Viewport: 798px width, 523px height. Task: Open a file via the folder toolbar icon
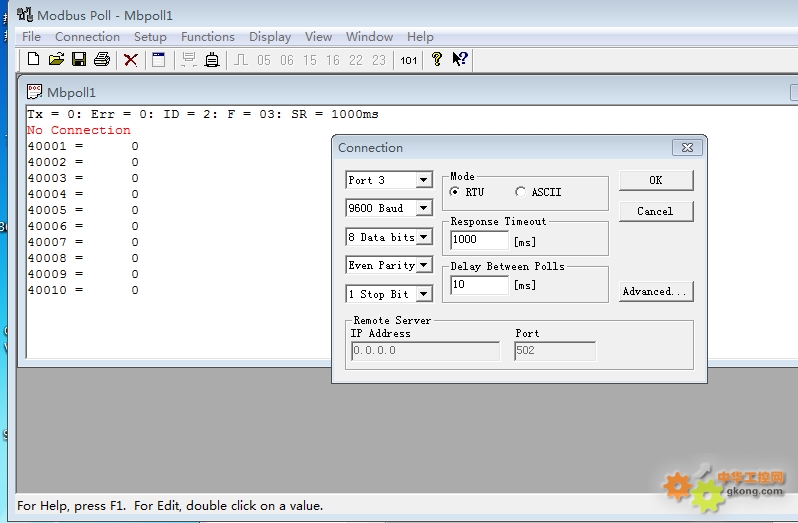56,60
